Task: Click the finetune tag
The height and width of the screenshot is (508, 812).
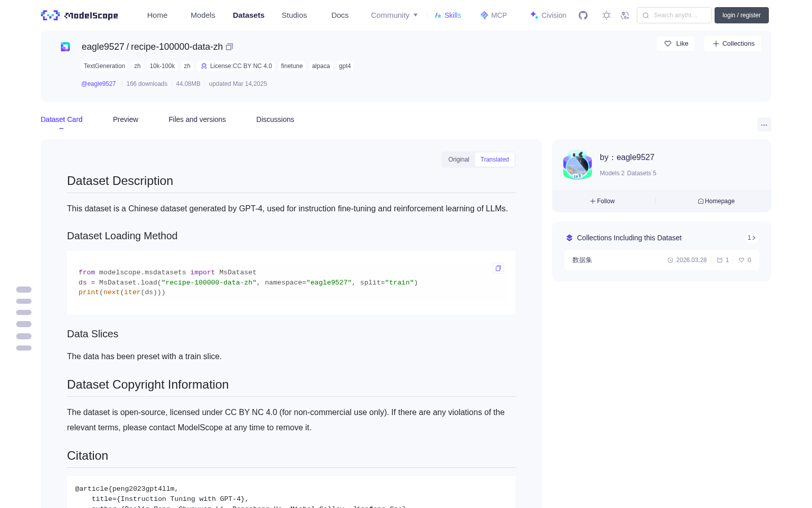Action: tap(292, 66)
